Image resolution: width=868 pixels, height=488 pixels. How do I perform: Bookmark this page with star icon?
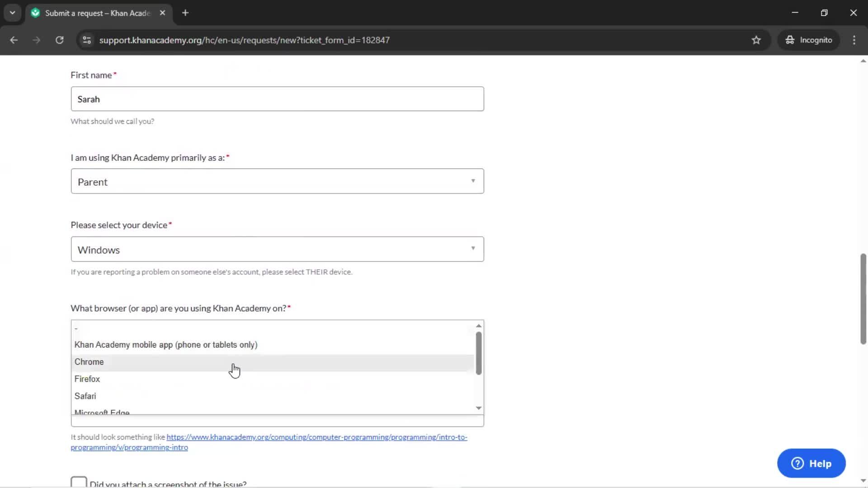click(756, 40)
